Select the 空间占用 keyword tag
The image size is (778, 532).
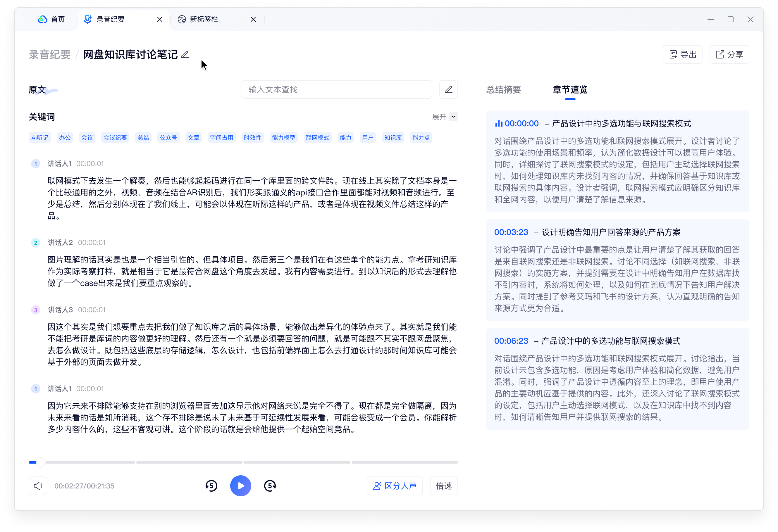click(x=222, y=138)
